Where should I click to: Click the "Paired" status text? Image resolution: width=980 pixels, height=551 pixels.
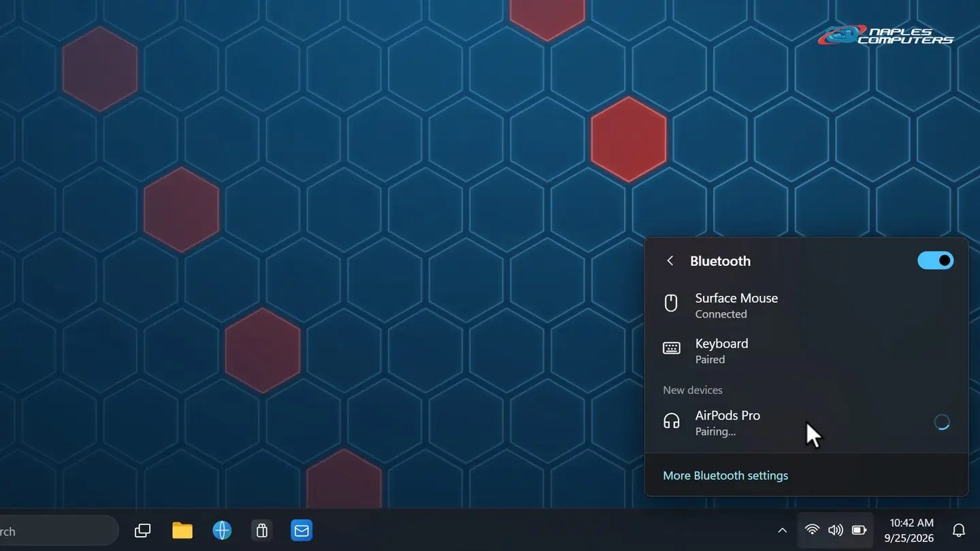pos(710,360)
